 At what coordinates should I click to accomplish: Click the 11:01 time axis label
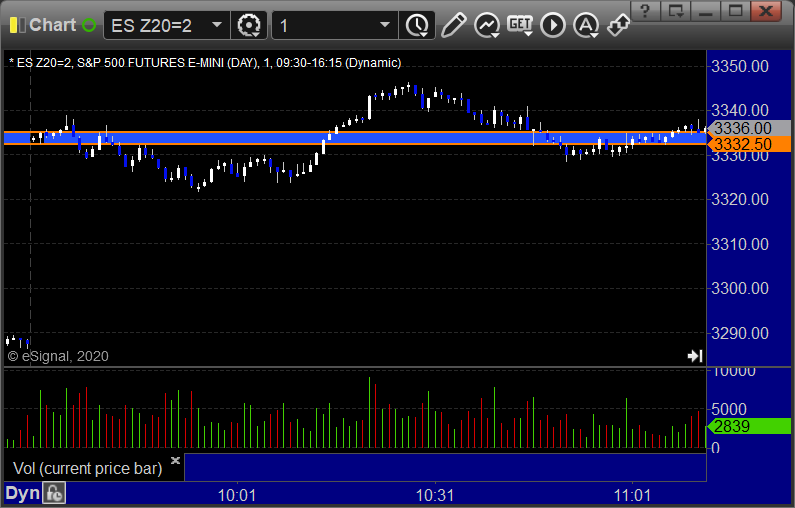[632, 495]
